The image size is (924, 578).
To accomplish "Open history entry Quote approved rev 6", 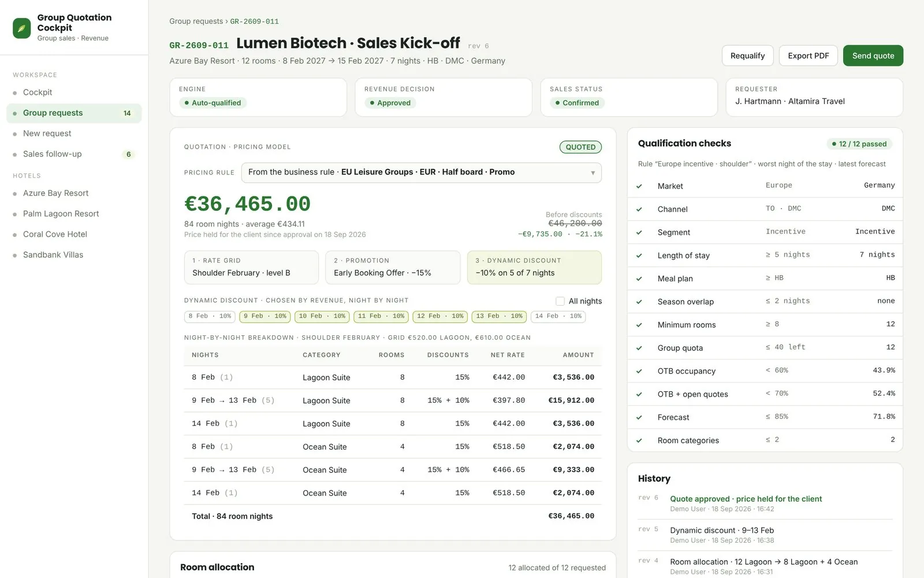I will 765,503.
